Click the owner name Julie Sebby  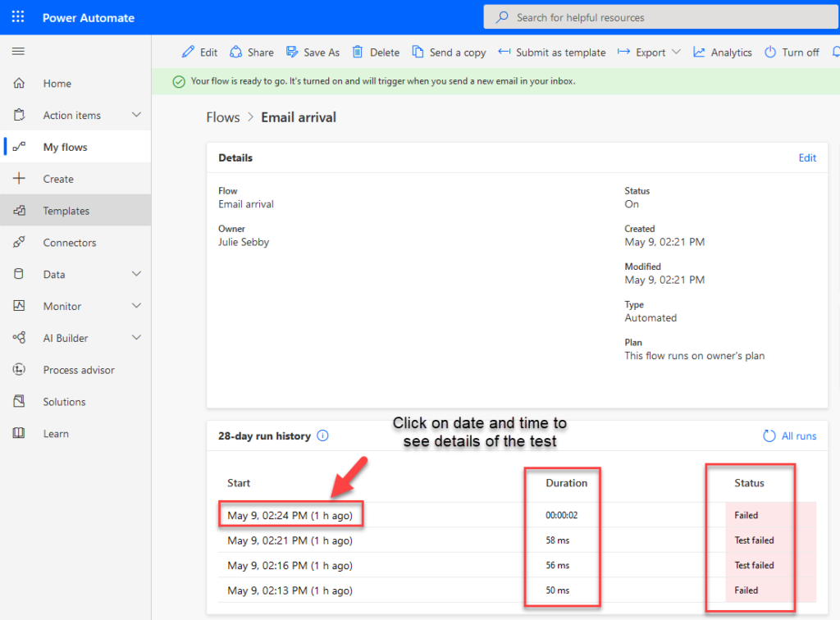click(243, 242)
